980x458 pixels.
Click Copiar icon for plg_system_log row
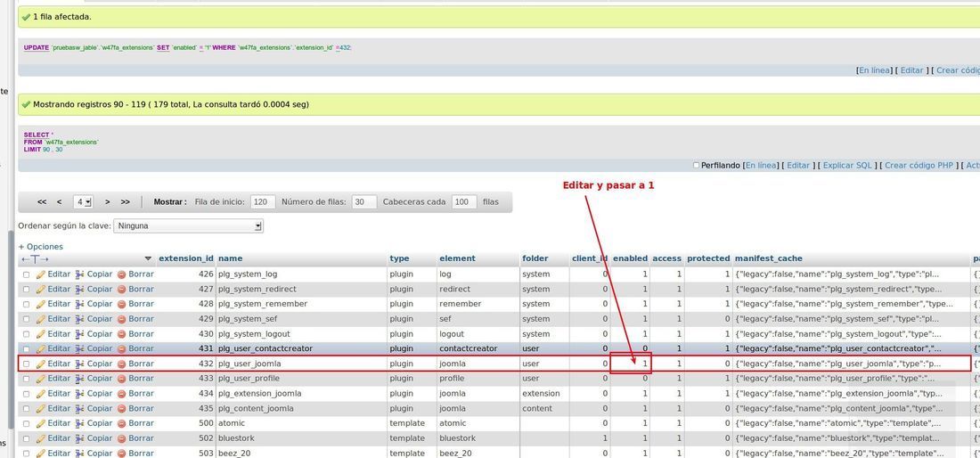pos(80,274)
